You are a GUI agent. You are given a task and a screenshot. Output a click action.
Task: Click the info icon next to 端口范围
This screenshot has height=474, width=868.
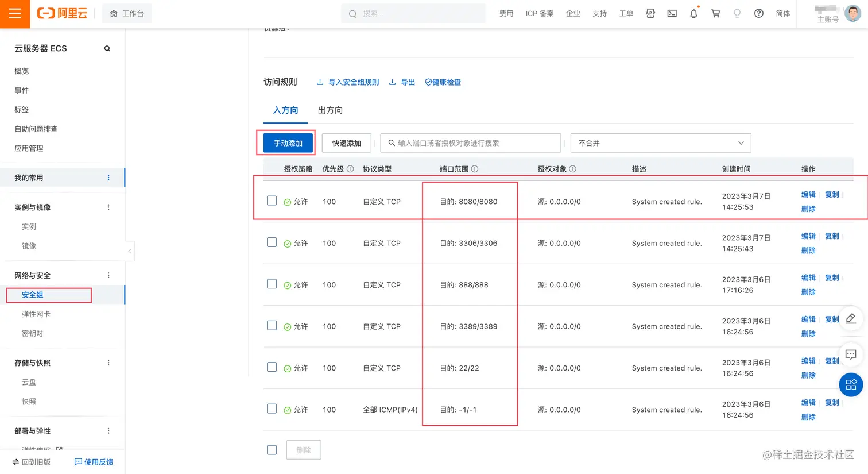475,169
